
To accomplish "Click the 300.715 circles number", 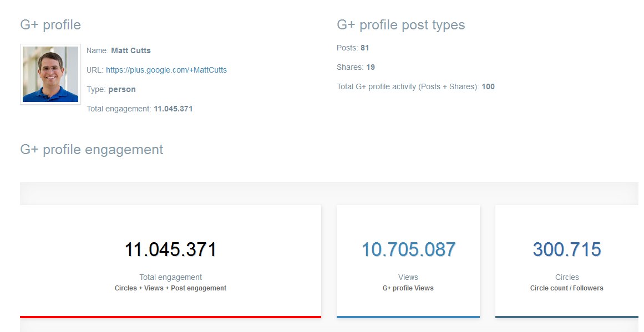I will 567,249.
